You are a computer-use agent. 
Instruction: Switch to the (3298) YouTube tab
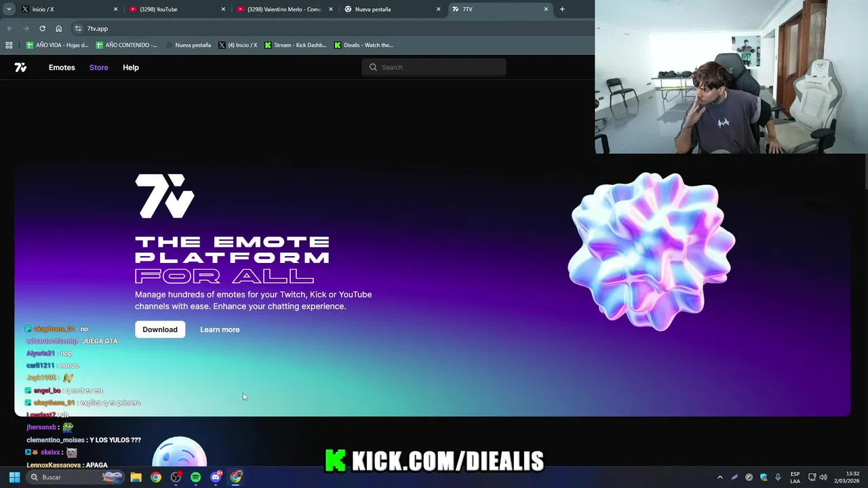(x=176, y=9)
